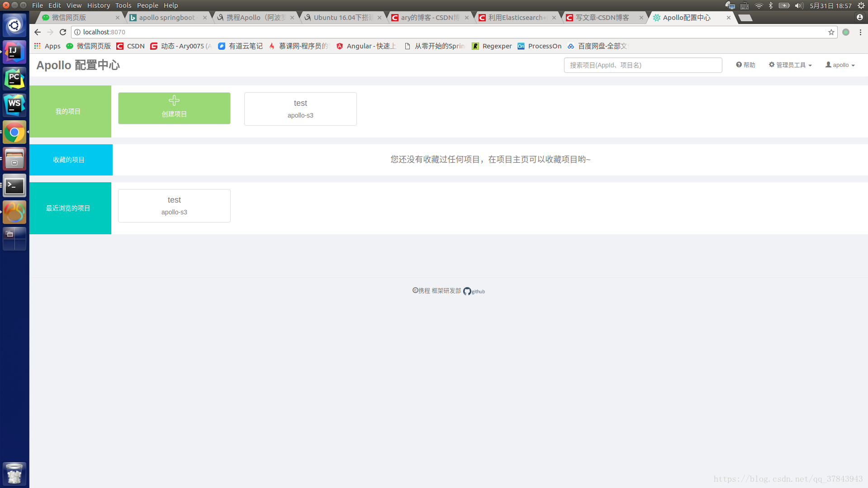Click the 创建项目 button

[174, 109]
